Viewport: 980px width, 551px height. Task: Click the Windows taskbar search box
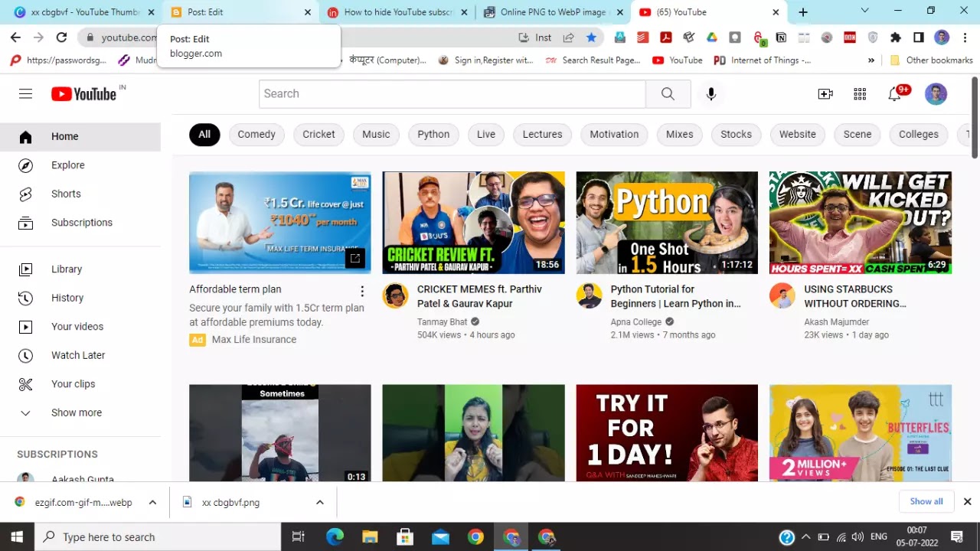point(158,536)
